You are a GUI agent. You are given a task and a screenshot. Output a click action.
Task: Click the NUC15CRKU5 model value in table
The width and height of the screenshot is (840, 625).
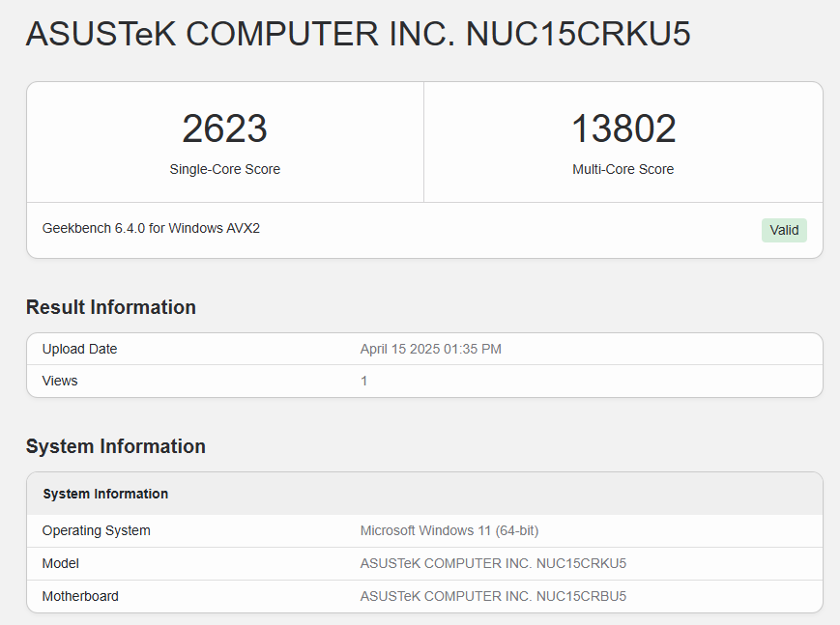493,563
